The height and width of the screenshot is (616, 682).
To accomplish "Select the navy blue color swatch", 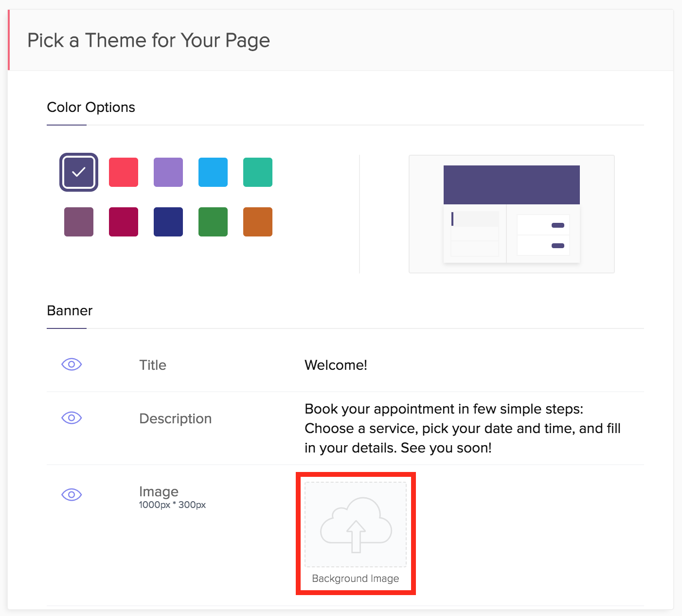I will tap(168, 222).
